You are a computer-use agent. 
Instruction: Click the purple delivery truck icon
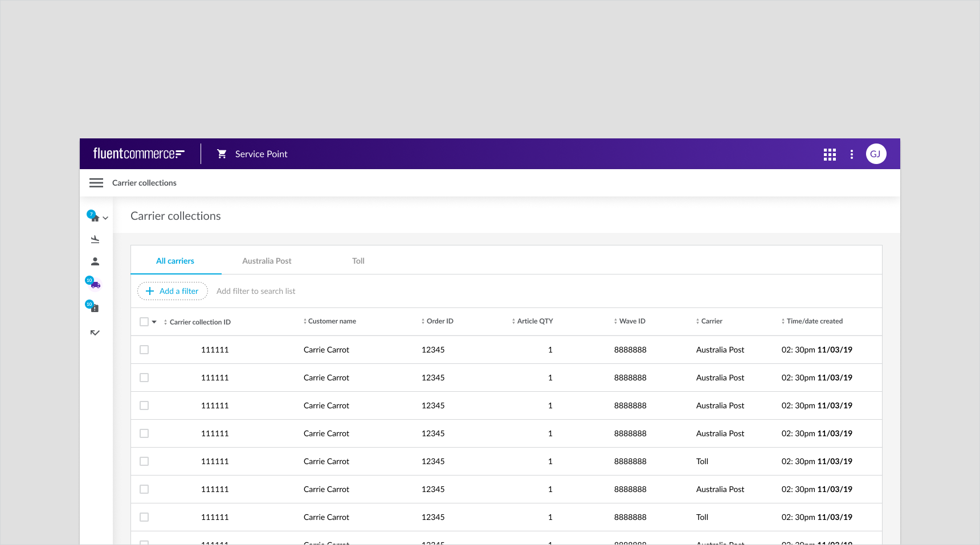95,285
